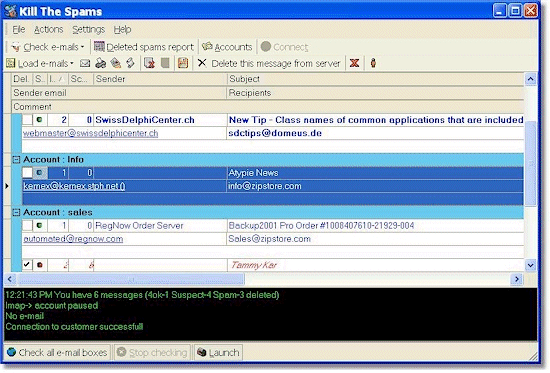Click the grey document toolbar icon
Screen dimensions: 550x373
165,63
